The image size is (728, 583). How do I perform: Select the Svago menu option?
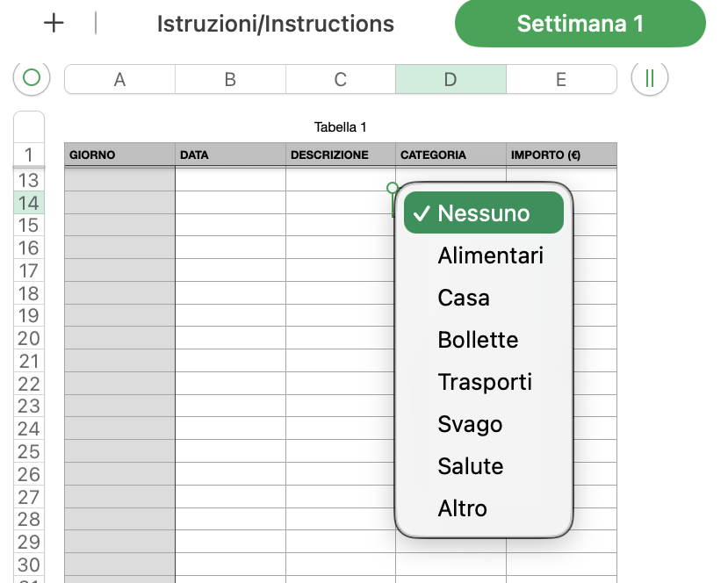[x=470, y=424]
